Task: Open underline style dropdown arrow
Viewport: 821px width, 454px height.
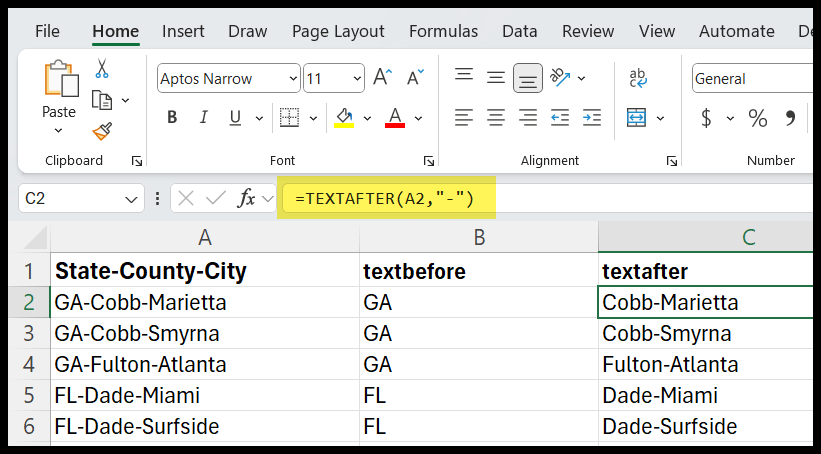Action: click(x=259, y=118)
